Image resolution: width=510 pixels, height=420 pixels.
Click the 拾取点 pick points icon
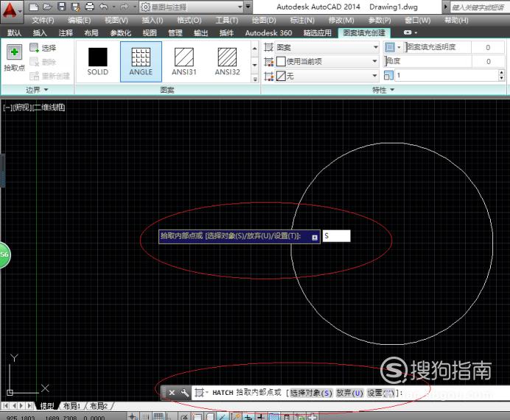14,52
